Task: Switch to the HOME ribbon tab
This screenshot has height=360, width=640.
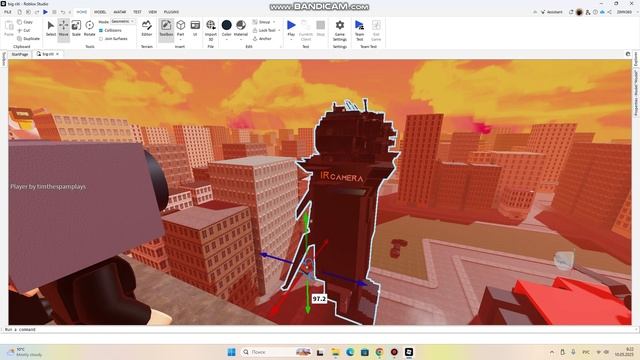Action: (x=82, y=12)
